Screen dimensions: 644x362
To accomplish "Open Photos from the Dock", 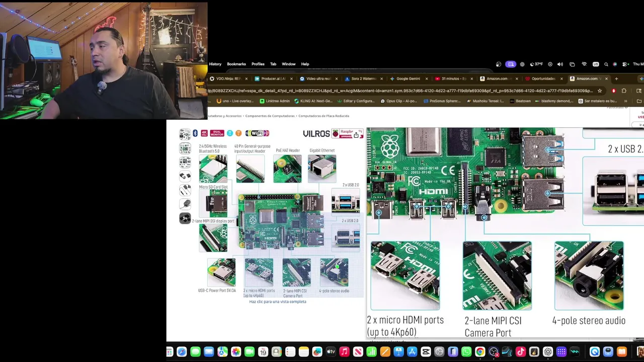I will pos(236,352).
